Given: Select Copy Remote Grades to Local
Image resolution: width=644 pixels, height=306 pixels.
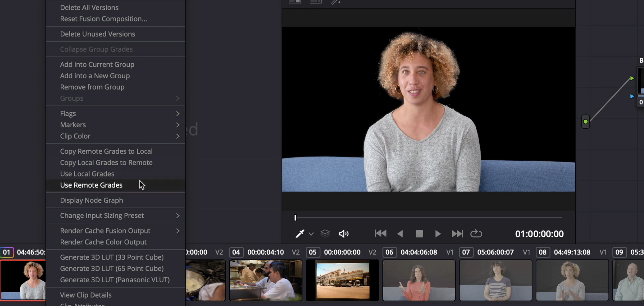Looking at the screenshot, I should click(116, 151).
